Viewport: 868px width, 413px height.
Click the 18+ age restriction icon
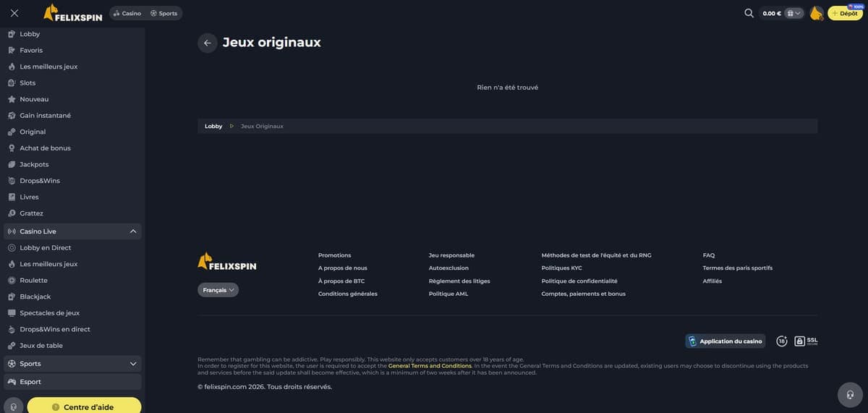[x=782, y=341]
